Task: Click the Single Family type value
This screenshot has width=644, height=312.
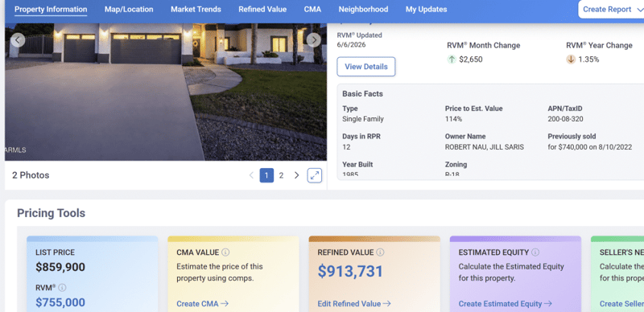Action: pyautogui.click(x=363, y=119)
